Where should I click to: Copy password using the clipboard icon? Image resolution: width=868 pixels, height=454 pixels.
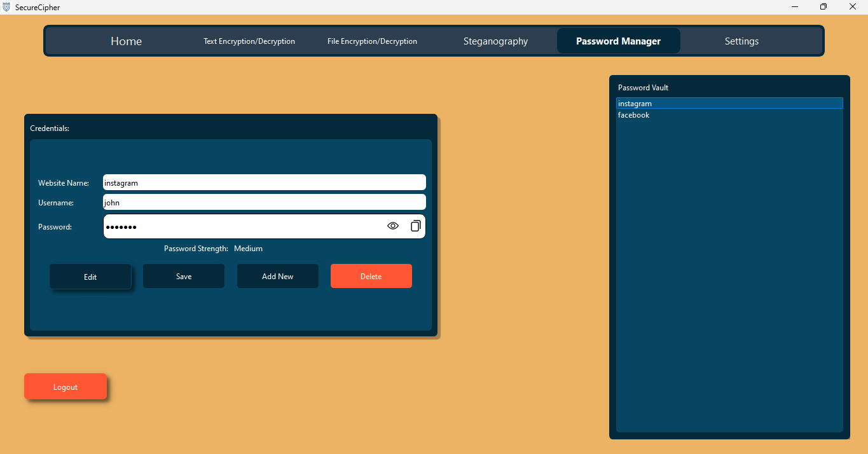(415, 226)
